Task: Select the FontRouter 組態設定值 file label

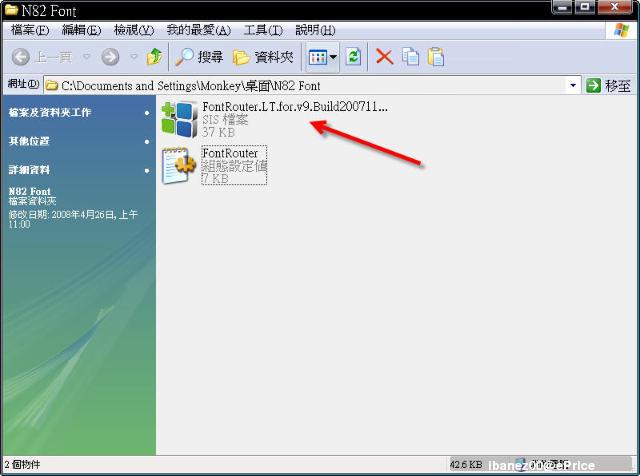Action: tap(234, 165)
